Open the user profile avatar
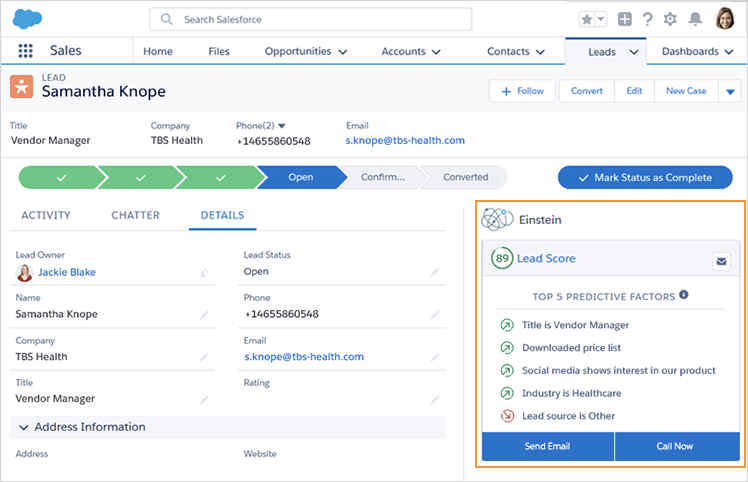748x482 pixels. pyautogui.click(x=724, y=19)
